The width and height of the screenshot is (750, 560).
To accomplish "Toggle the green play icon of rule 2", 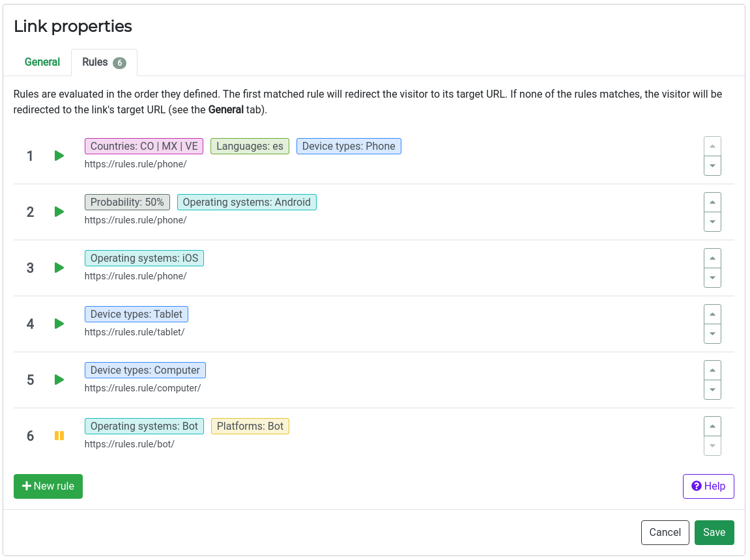I will point(59,212).
